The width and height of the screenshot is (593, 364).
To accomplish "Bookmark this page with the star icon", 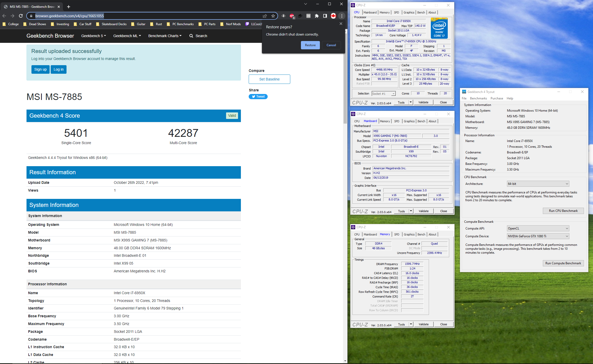I will click(273, 16).
